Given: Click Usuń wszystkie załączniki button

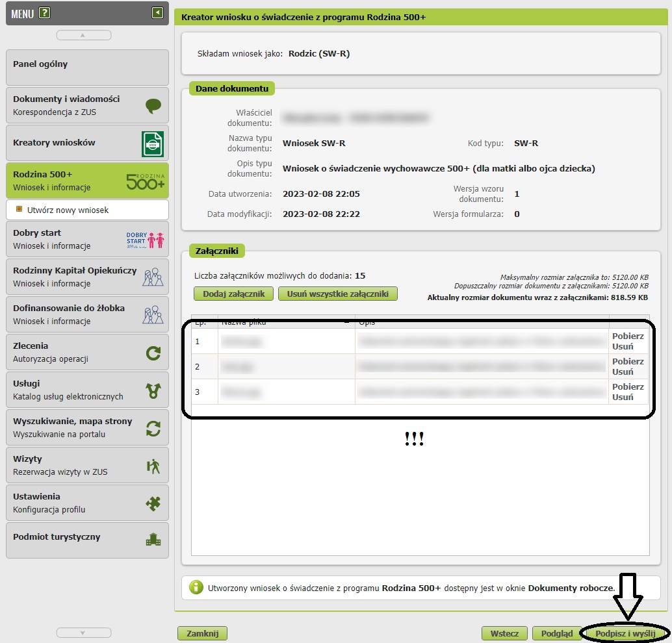Looking at the screenshot, I should pyautogui.click(x=337, y=294).
